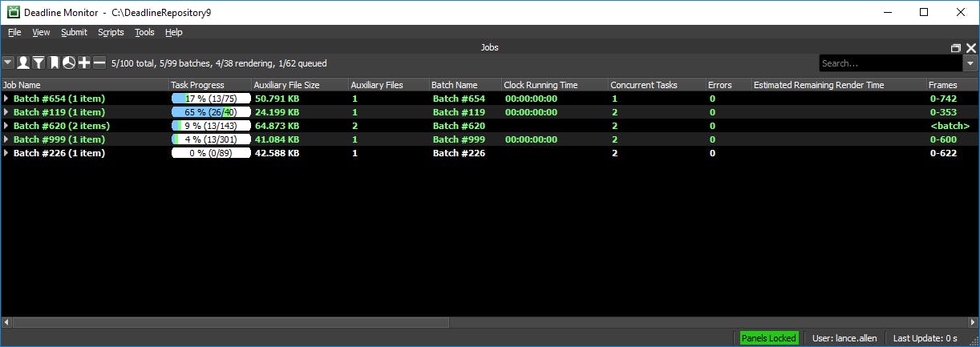
Task: Expand the Batch #620 row
Action: (x=6, y=126)
